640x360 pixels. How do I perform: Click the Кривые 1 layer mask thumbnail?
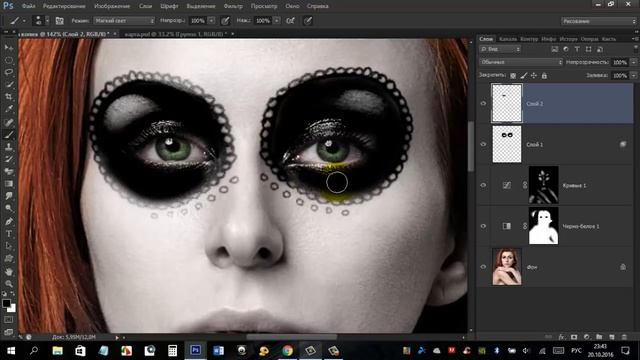[x=543, y=185]
